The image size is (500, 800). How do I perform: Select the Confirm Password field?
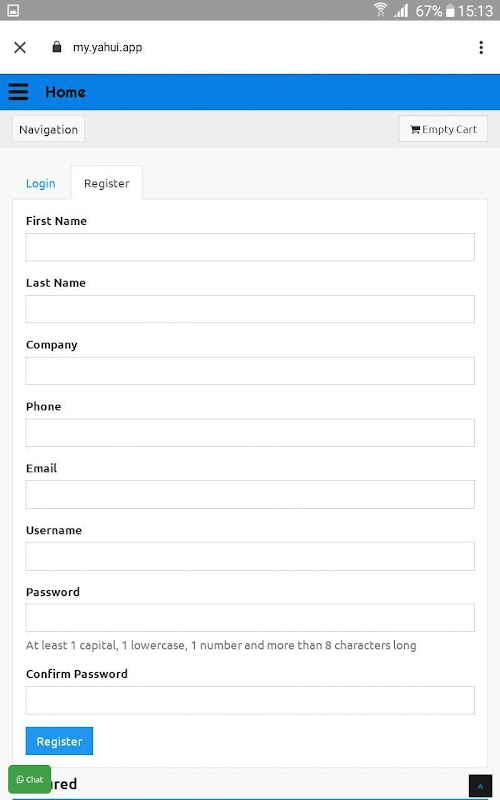coord(250,700)
